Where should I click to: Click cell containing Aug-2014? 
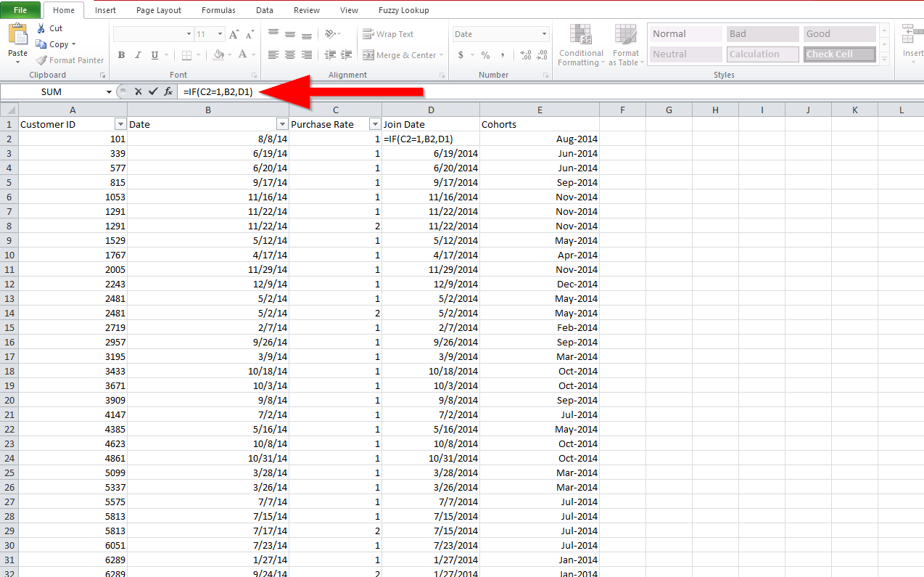[x=540, y=139]
